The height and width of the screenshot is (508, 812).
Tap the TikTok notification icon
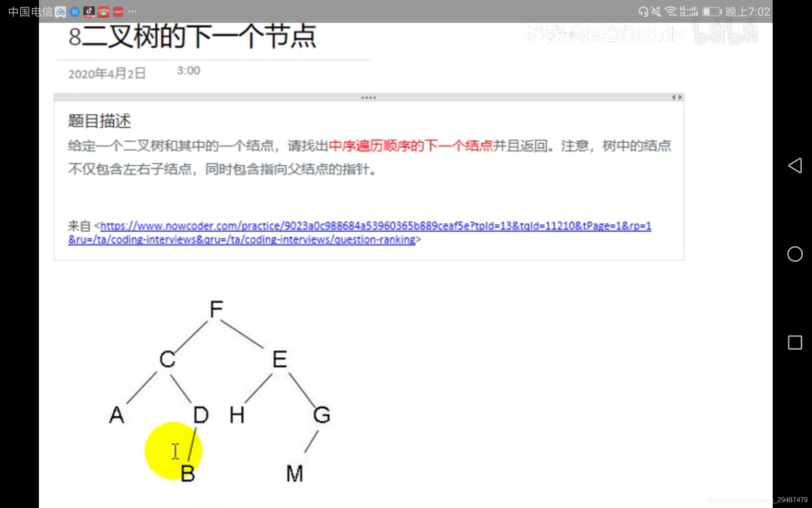click(89, 12)
